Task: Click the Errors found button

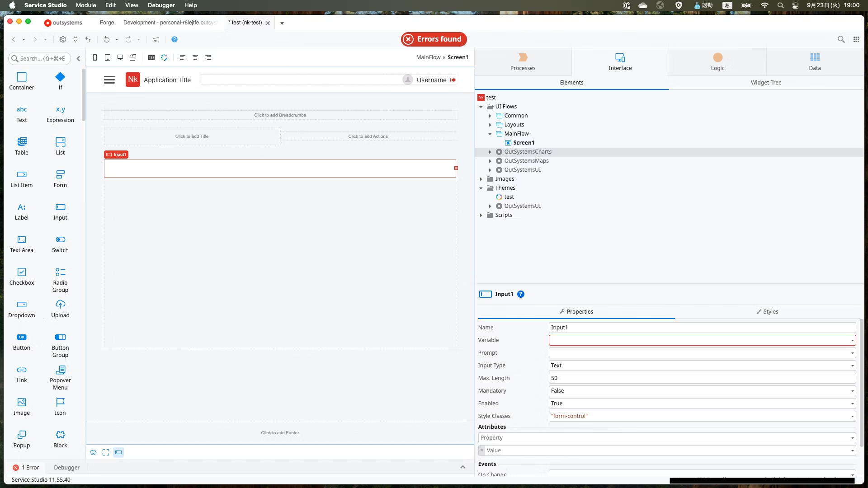Action: pyautogui.click(x=434, y=39)
